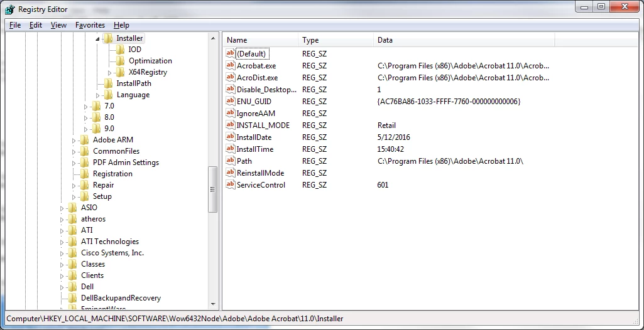Click the ab icon beside ReinstallMode
Image resolution: width=644 pixels, height=330 pixels.
click(x=231, y=173)
